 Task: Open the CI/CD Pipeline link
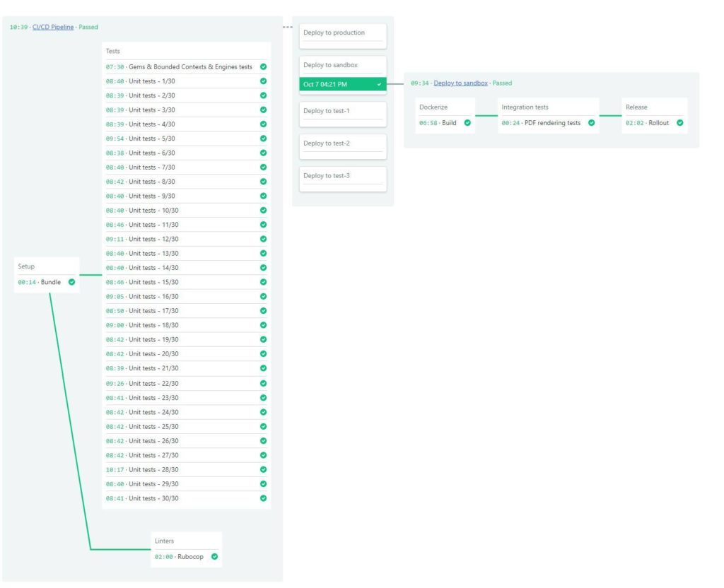click(x=53, y=27)
